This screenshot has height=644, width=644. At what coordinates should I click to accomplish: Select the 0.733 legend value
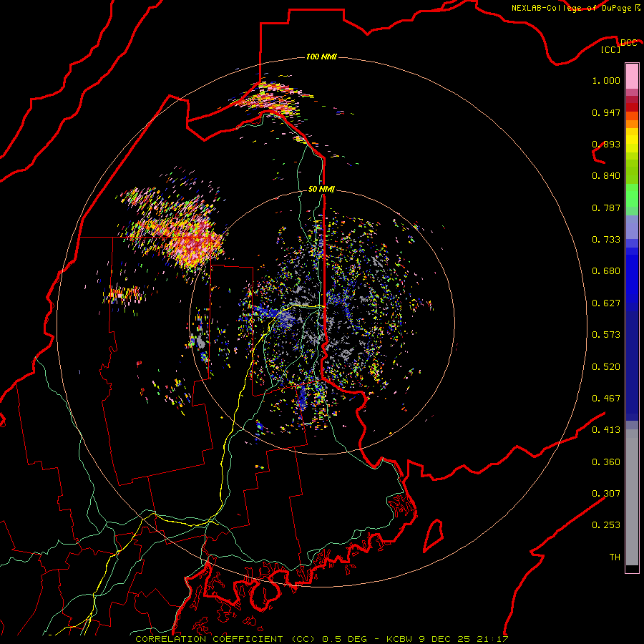[x=606, y=240]
